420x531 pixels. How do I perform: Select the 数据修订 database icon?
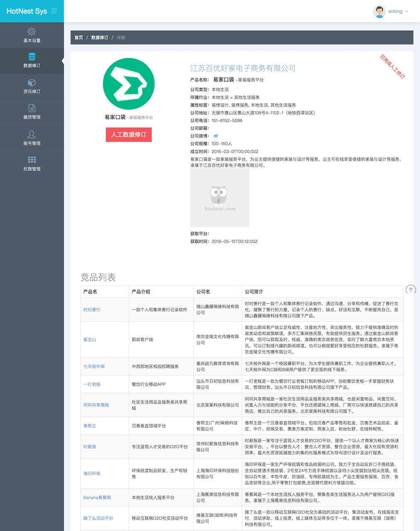(32, 57)
